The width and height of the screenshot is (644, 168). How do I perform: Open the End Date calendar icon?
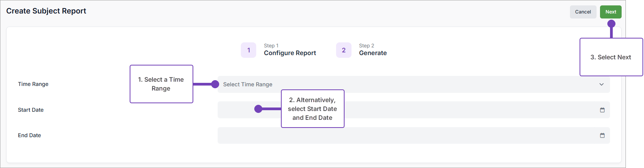click(x=602, y=136)
